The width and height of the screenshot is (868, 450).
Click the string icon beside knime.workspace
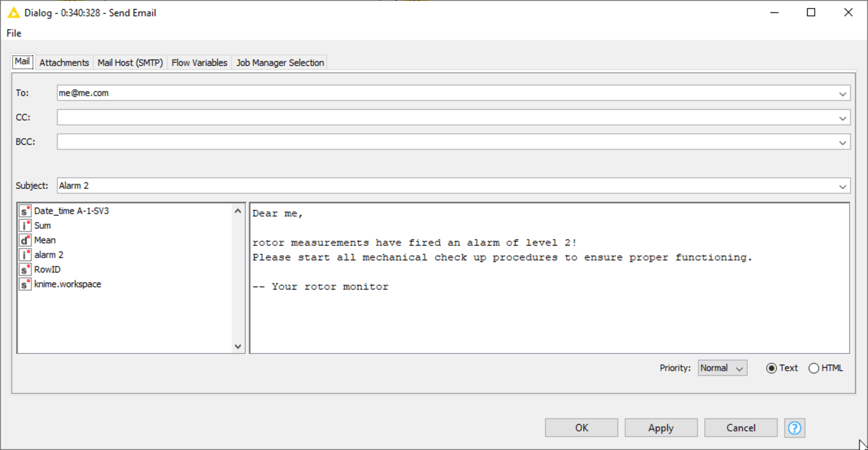tap(25, 285)
